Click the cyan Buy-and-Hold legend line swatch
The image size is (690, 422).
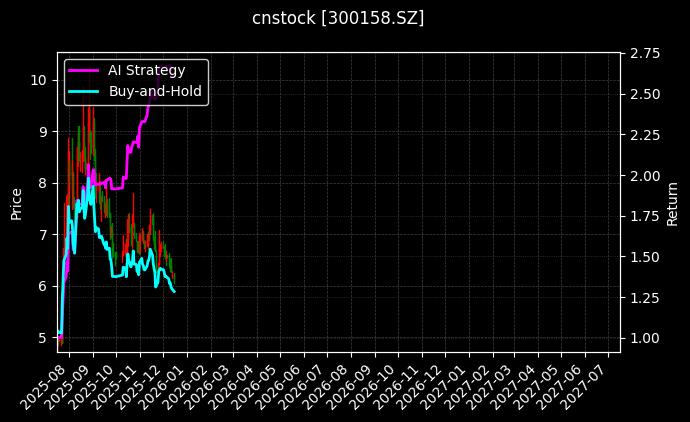pos(84,91)
